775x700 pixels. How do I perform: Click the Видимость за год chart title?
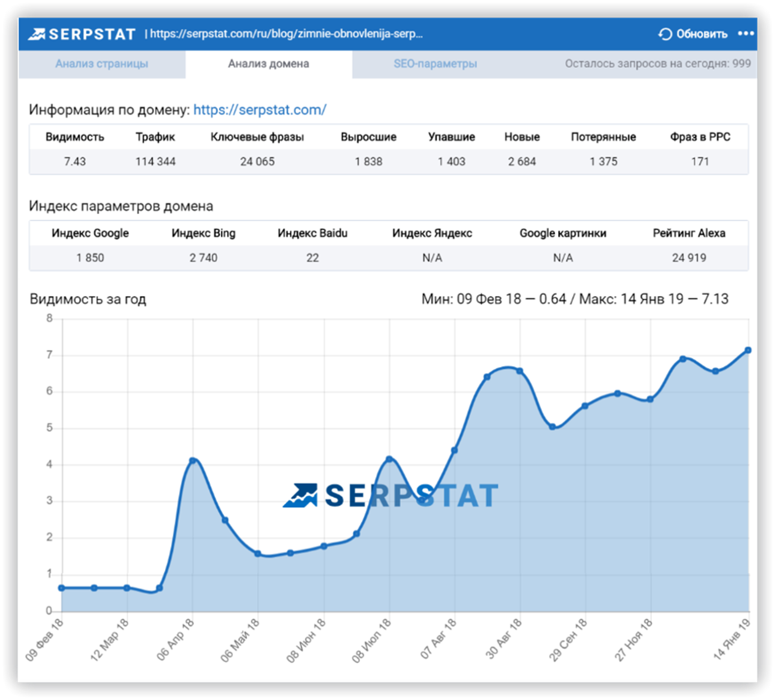point(88,299)
